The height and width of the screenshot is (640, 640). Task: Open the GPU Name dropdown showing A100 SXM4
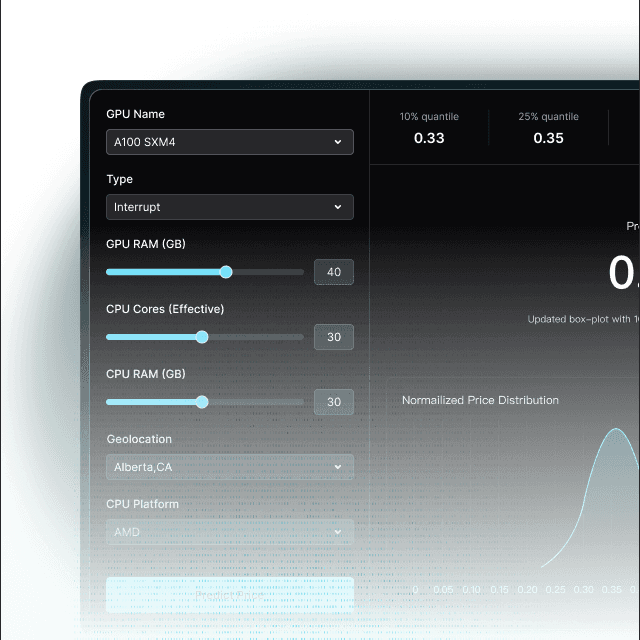click(x=230, y=142)
